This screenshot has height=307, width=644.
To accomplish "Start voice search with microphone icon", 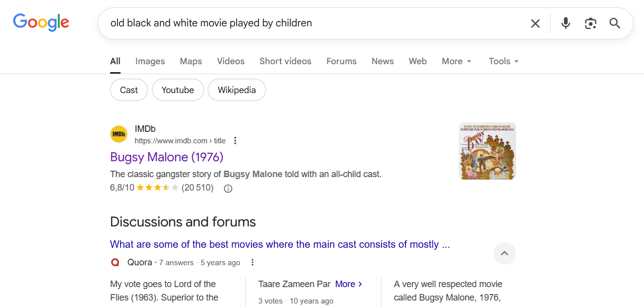I will pyautogui.click(x=565, y=23).
